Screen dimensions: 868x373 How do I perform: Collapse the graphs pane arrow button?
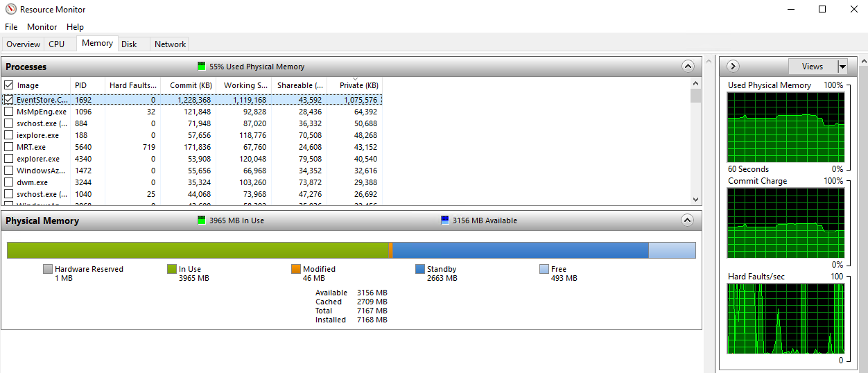coord(733,67)
